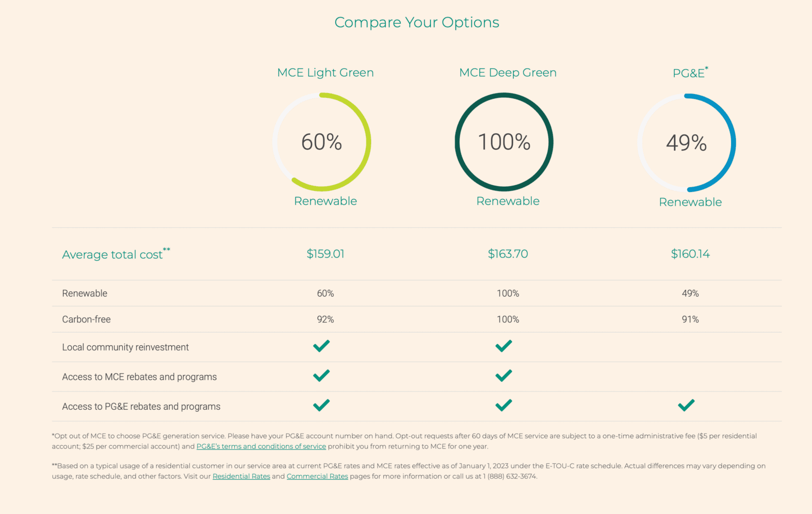Click the MCE Light Green 60% ring chart
The height and width of the screenshot is (514, 812).
tap(322, 142)
